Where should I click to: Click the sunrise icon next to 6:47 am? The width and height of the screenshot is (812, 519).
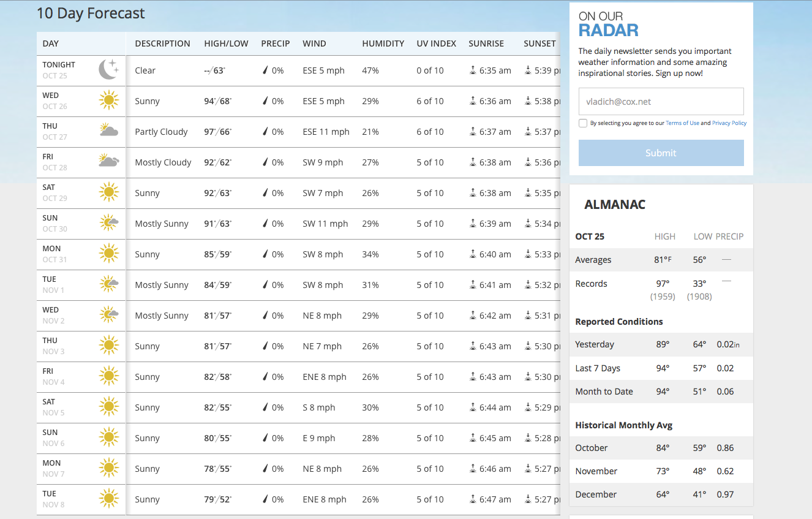point(473,499)
